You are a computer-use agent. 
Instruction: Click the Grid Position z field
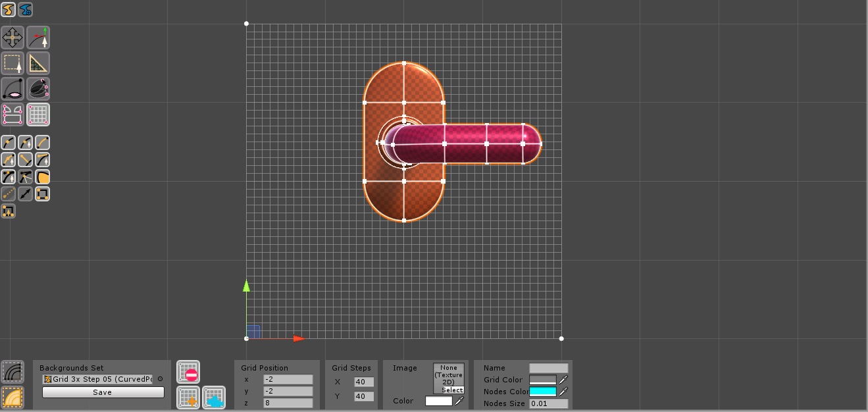(x=288, y=403)
